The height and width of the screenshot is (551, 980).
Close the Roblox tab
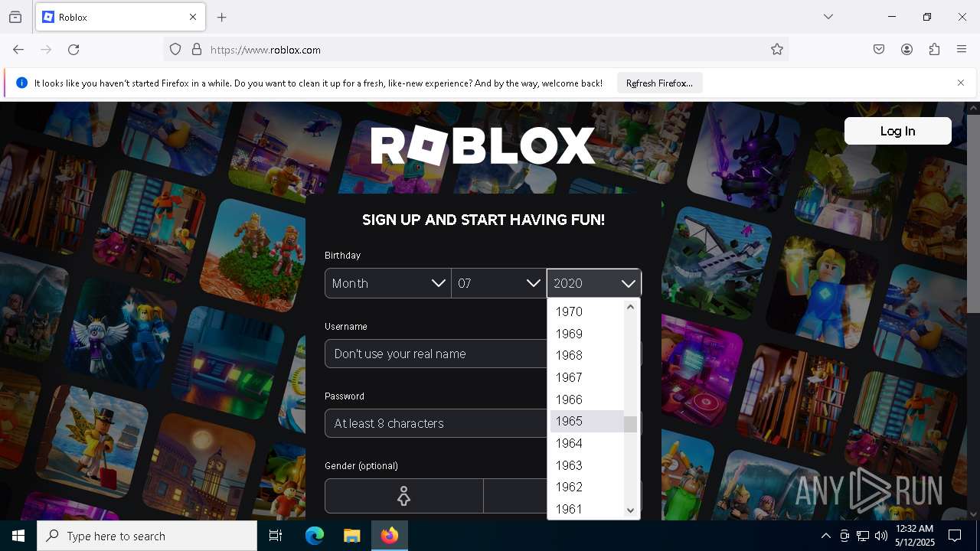[193, 17]
